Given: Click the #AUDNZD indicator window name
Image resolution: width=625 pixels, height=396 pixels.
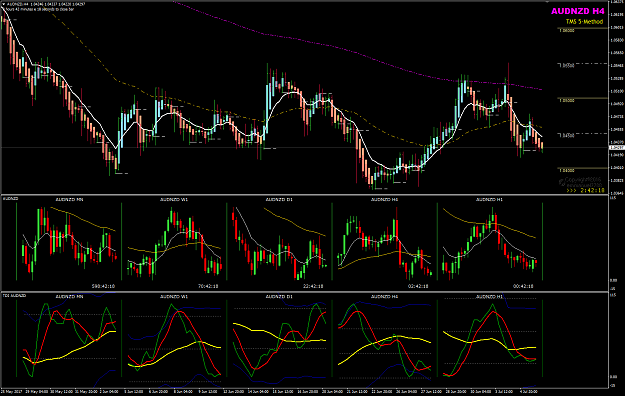Looking at the screenshot, I should [10, 198].
